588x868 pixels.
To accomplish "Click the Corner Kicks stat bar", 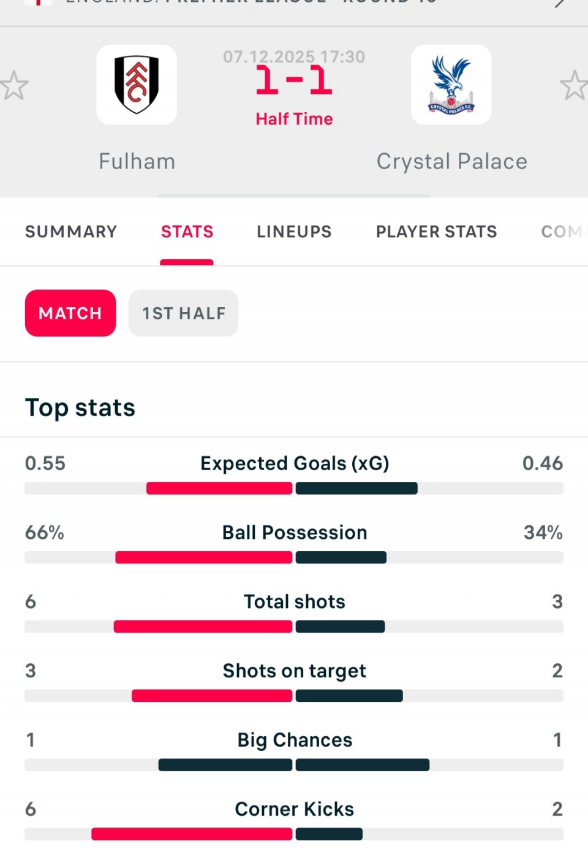I will [x=294, y=834].
